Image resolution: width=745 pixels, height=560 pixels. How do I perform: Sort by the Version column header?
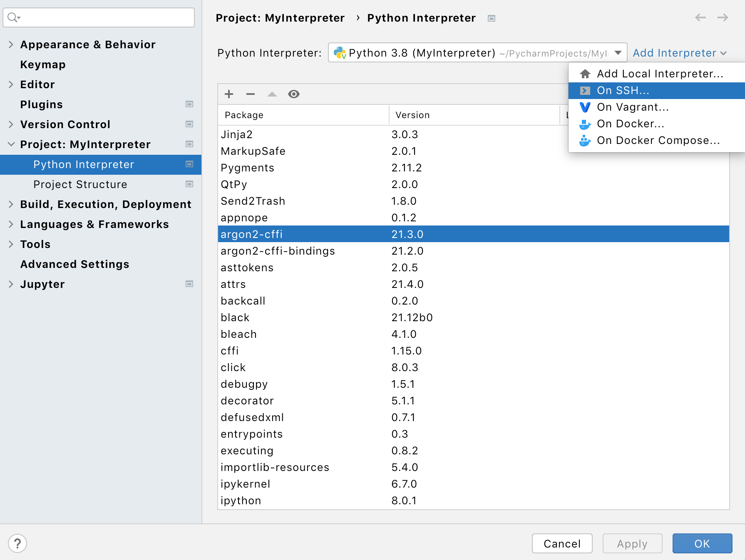tap(474, 115)
